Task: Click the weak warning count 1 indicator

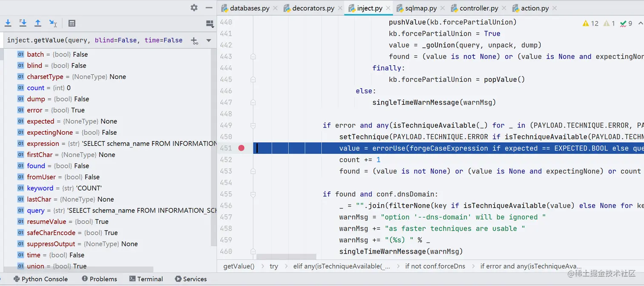Action: 609,23
